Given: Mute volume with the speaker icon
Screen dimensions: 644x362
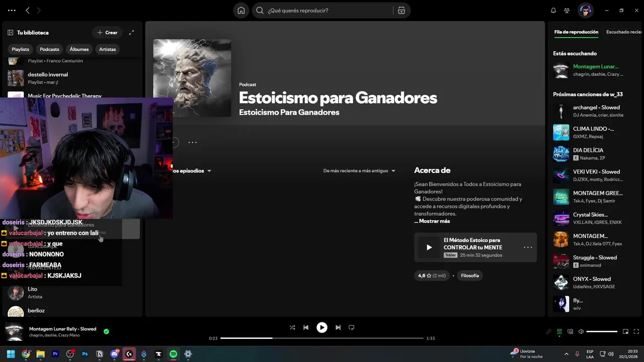Looking at the screenshot, I should pos(581,332).
